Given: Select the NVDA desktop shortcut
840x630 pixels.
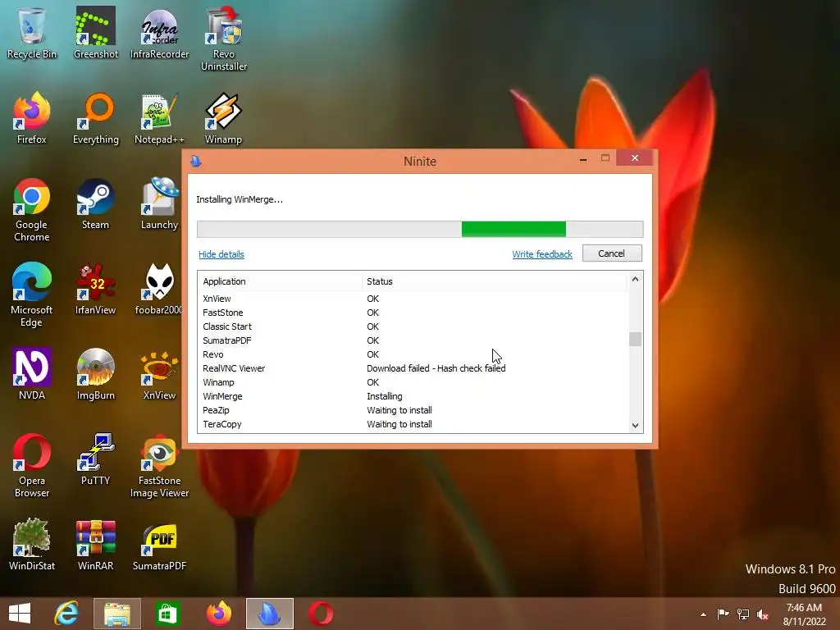Looking at the screenshot, I should pos(32,374).
